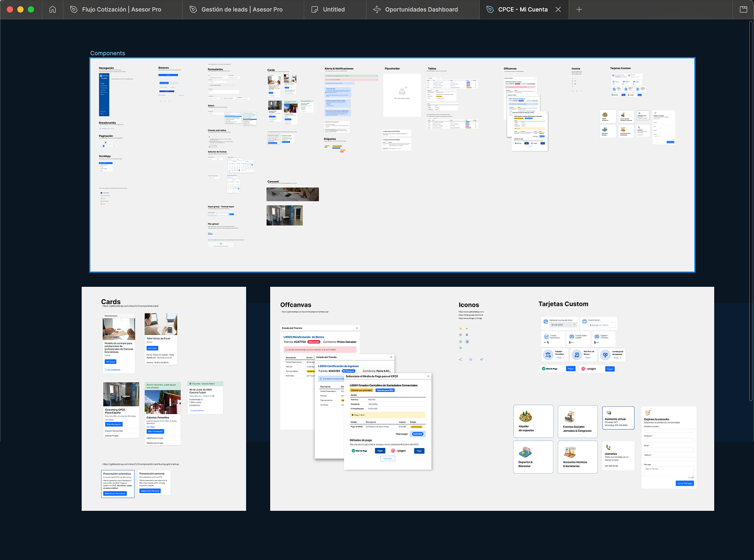The image size is (754, 560).
Task: Click the panel icon at top right
Action: (x=743, y=9)
